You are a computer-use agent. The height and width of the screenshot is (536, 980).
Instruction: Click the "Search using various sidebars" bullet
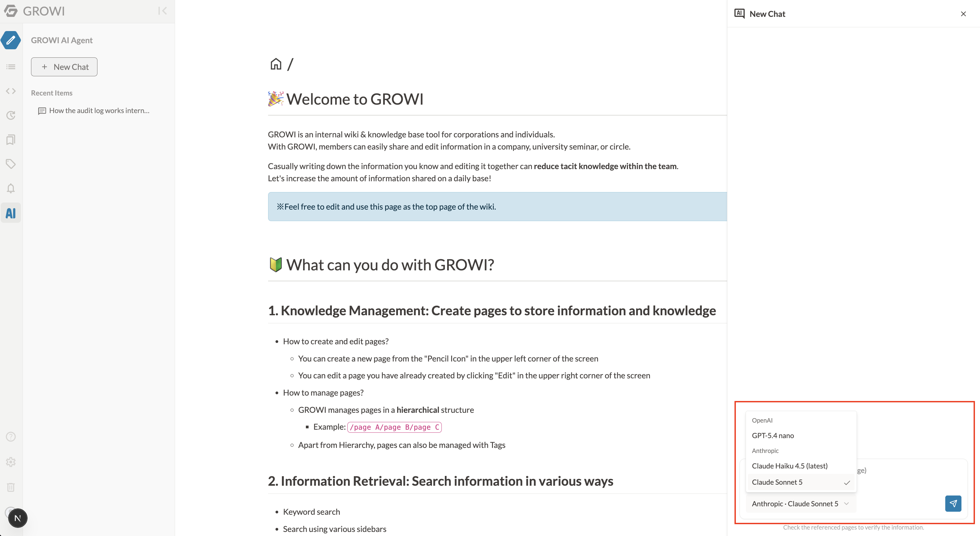click(x=335, y=529)
